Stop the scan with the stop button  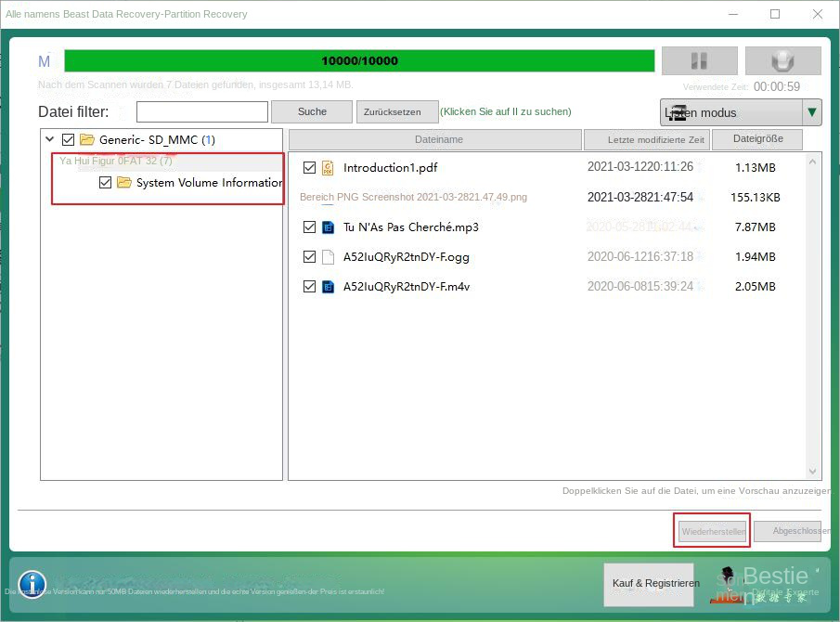[x=782, y=60]
